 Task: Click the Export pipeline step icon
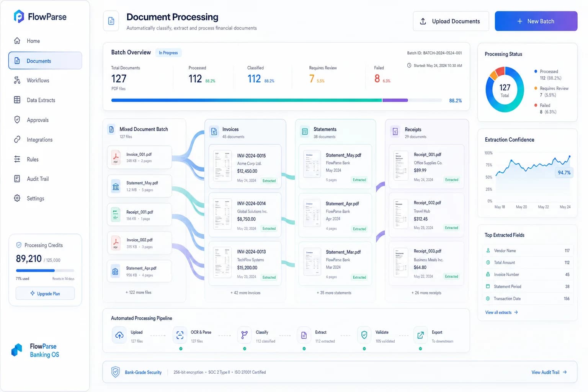pos(420,335)
